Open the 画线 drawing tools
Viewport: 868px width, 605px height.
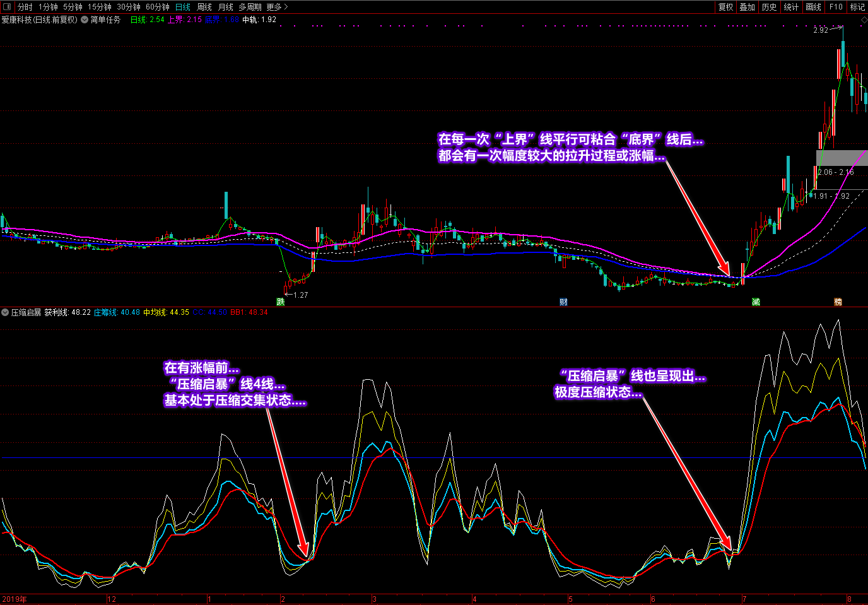[x=813, y=7]
